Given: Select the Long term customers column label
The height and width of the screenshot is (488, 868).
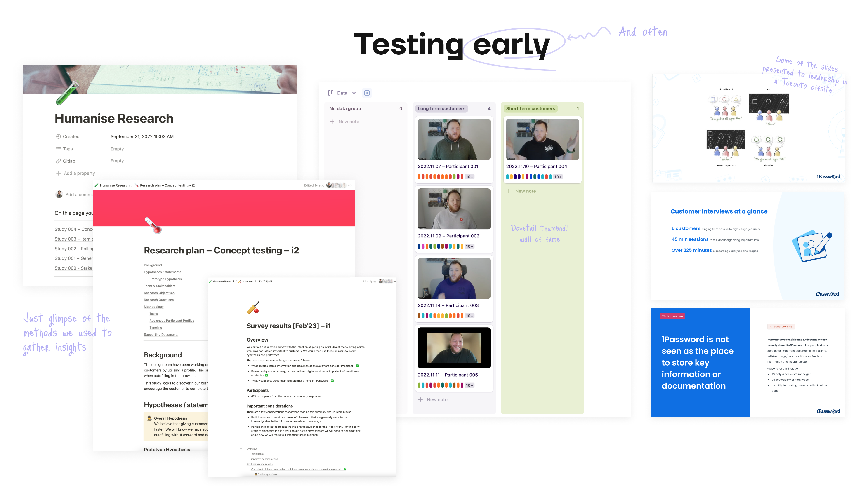Looking at the screenshot, I should point(441,108).
